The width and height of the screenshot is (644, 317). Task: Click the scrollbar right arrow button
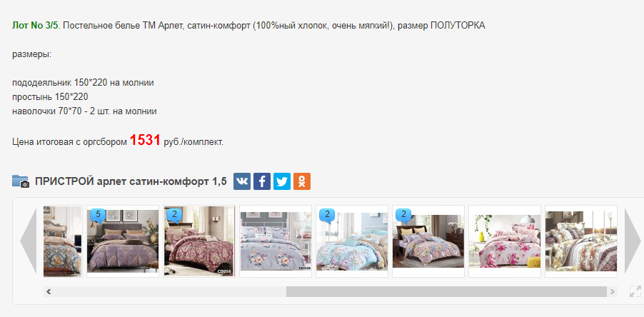[x=613, y=291]
